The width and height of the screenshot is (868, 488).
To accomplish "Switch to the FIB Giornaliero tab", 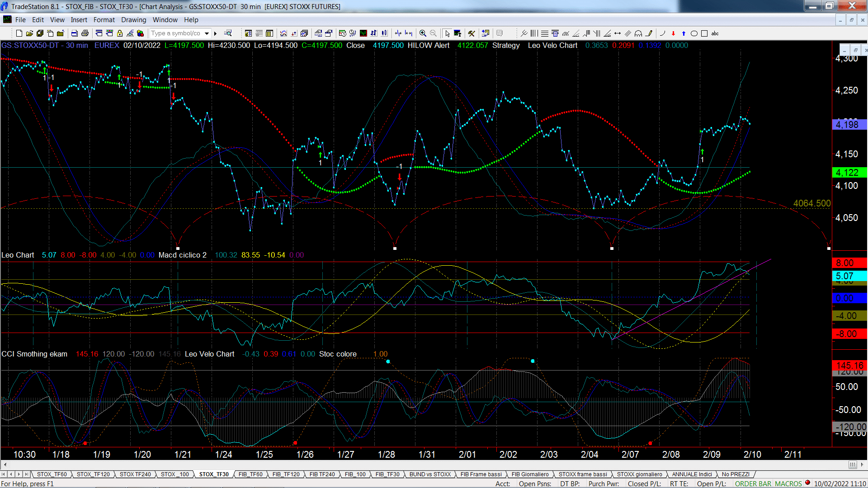I will coord(530,474).
